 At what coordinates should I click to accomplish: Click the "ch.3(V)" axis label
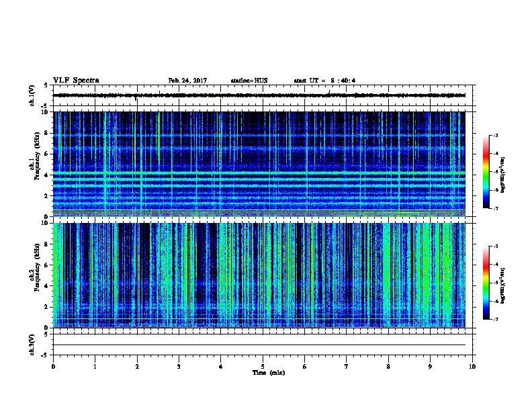(32, 345)
